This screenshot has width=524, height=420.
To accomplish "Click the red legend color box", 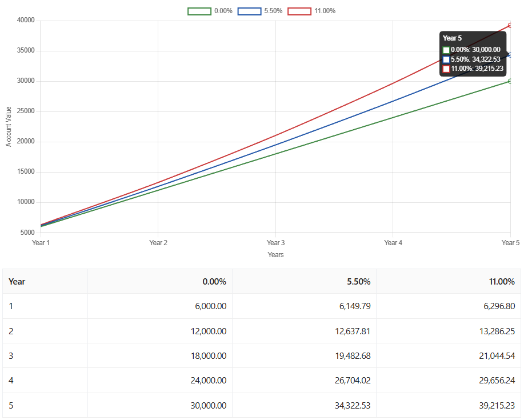I will click(x=299, y=11).
